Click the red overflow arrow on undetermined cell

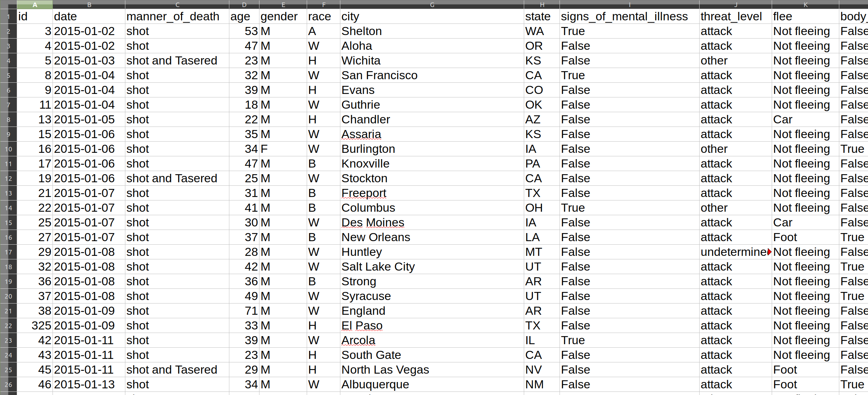click(x=769, y=252)
